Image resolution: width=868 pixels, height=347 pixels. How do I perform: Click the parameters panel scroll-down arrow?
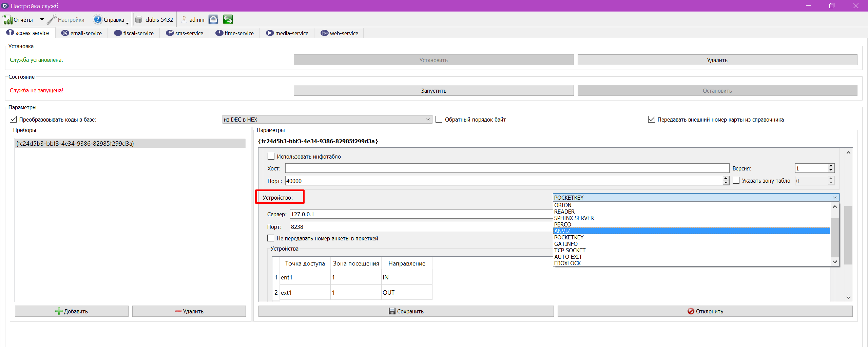pyautogui.click(x=848, y=297)
